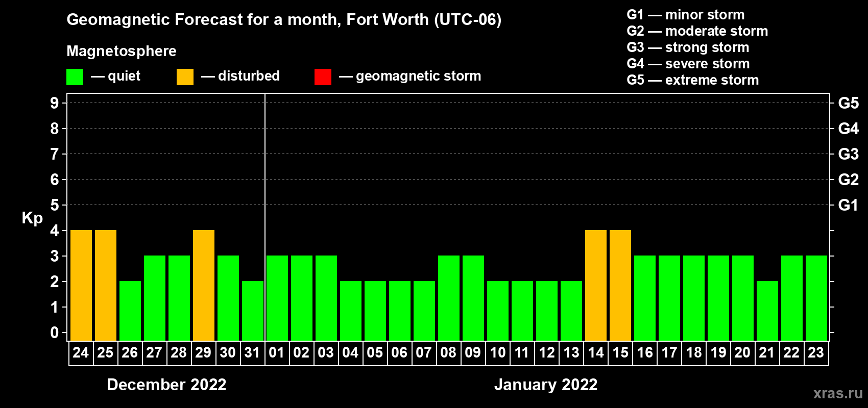The image size is (868, 408).
Task: Click the orange bar for January 15
Action: point(620,285)
